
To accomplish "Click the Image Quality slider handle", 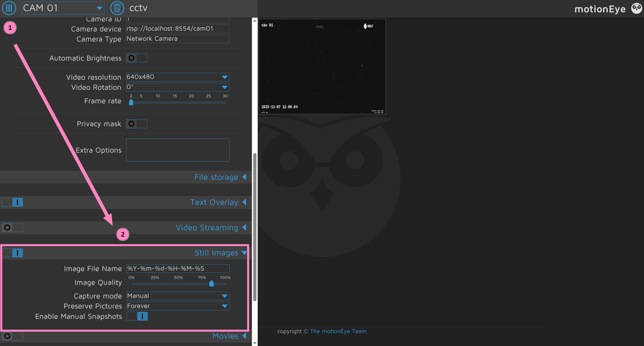I will pos(211,284).
